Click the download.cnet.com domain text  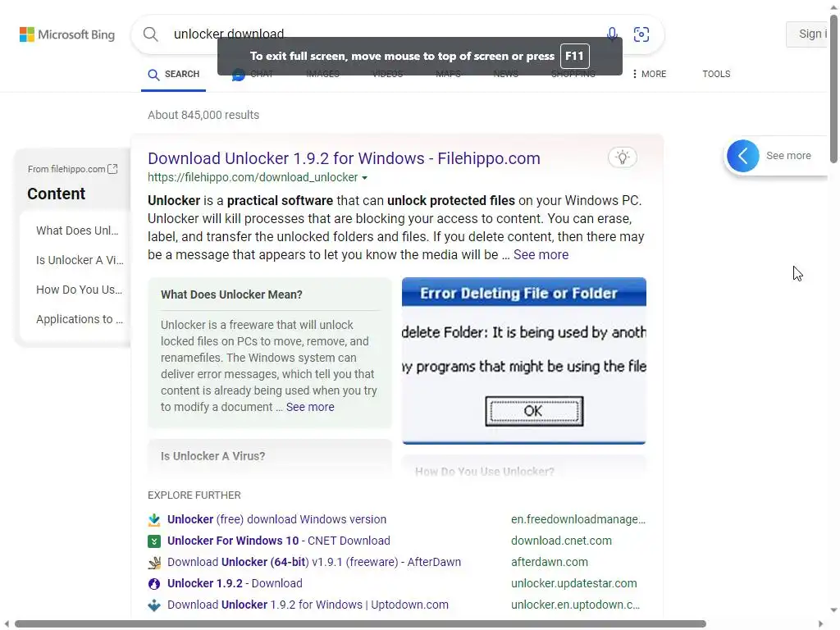pos(561,541)
